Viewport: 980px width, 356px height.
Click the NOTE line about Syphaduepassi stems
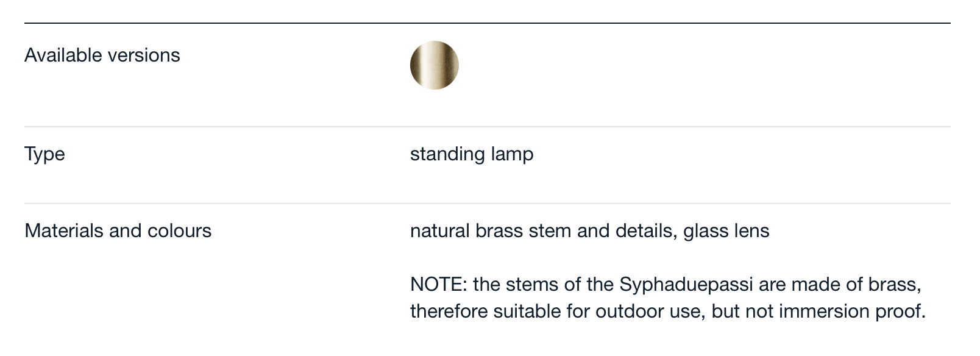point(666,285)
